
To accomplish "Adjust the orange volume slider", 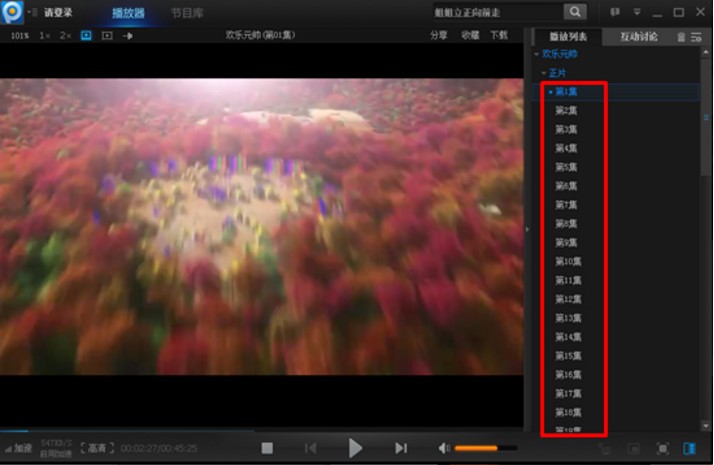I will [x=485, y=448].
